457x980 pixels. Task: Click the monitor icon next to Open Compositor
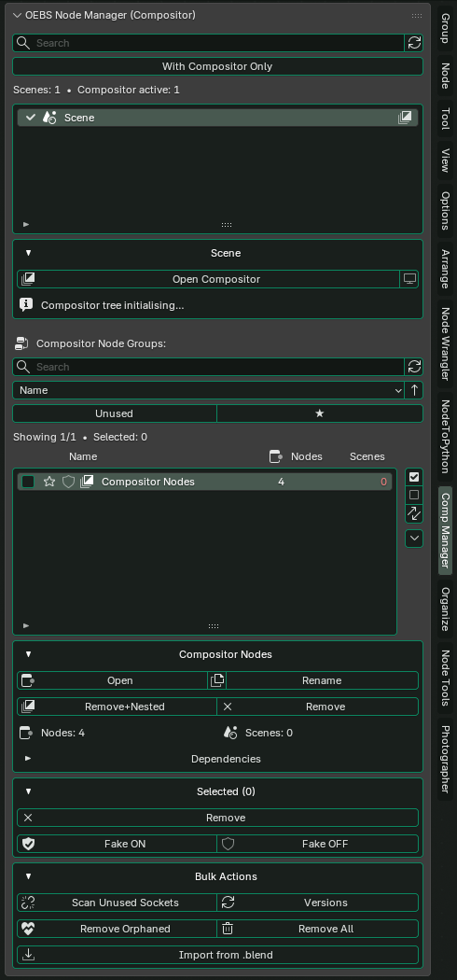pyautogui.click(x=409, y=279)
